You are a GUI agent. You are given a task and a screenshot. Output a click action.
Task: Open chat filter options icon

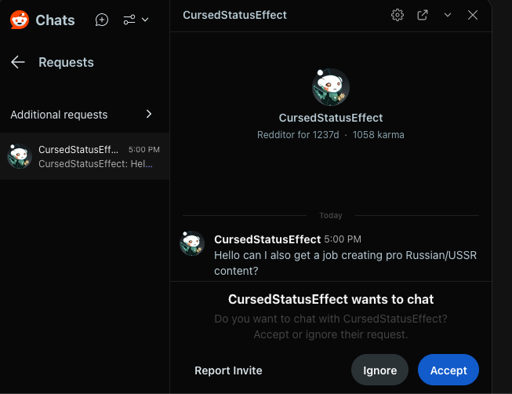[x=129, y=20]
